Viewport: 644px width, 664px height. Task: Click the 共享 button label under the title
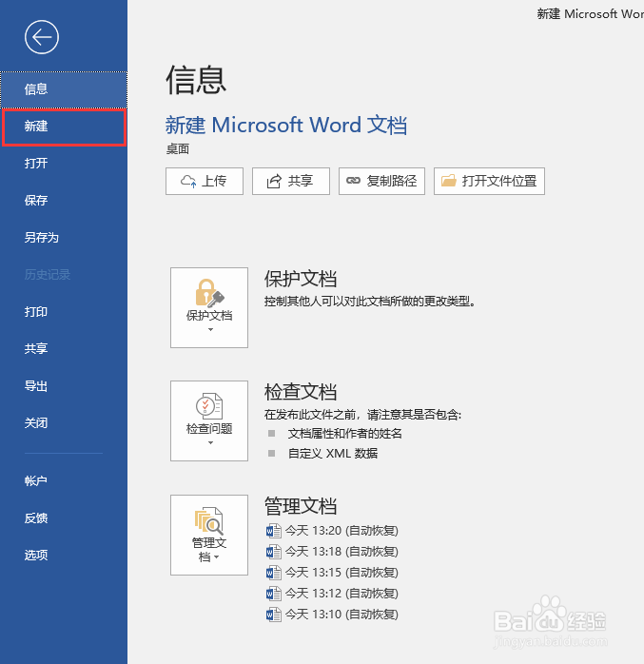coord(301,181)
